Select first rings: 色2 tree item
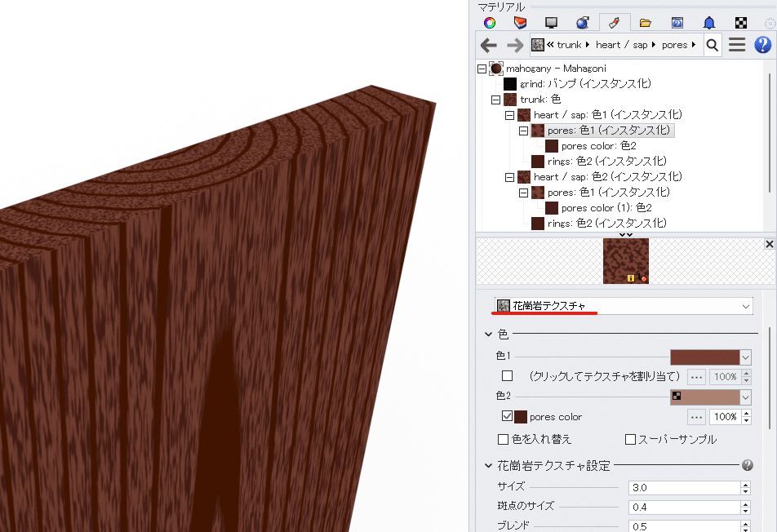This screenshot has width=777, height=532. [x=606, y=162]
